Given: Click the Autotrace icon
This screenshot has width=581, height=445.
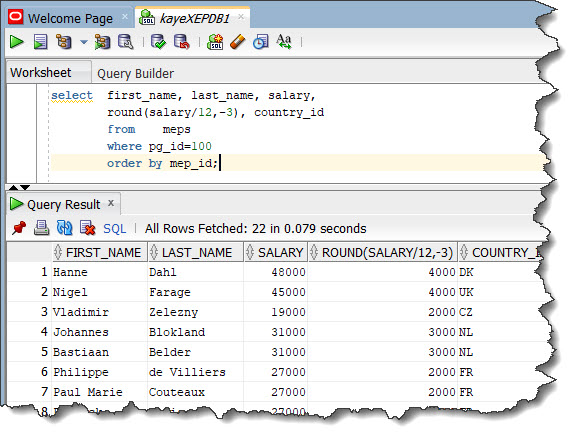Looking at the screenshot, I should (102, 41).
